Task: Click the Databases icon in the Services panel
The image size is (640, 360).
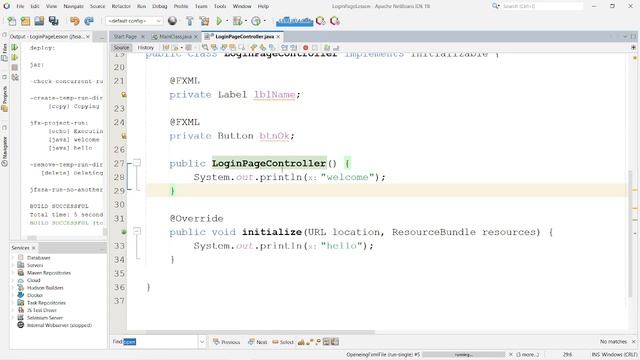Action: click(x=21, y=258)
